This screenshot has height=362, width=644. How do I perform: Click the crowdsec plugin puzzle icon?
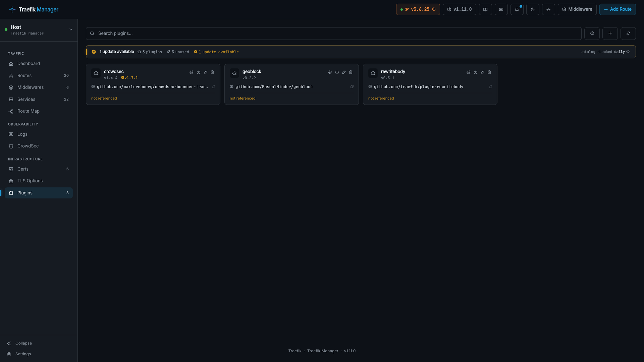(96, 73)
